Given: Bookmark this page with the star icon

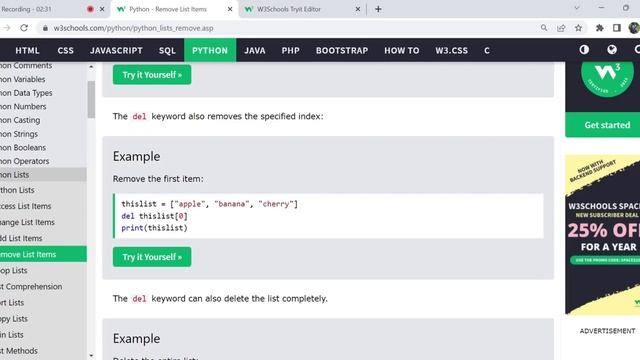Looking at the screenshot, I should coord(578,28).
